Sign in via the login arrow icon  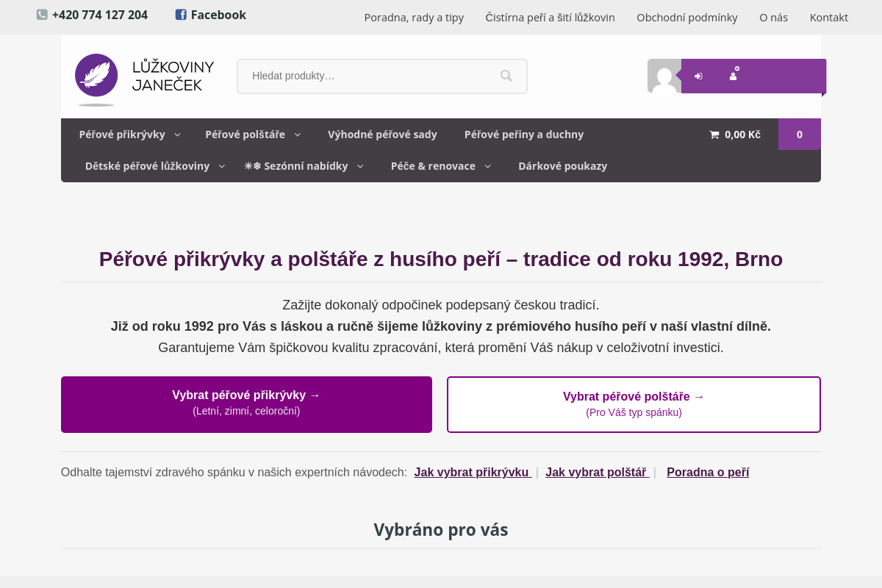tap(698, 76)
